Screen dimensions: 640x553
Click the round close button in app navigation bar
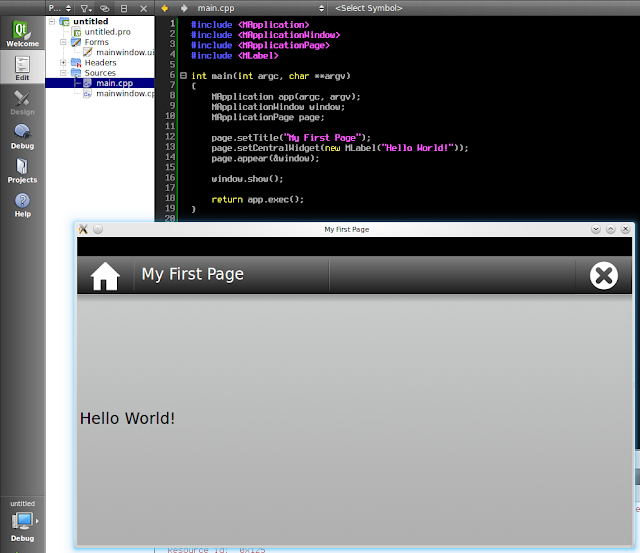click(x=604, y=275)
